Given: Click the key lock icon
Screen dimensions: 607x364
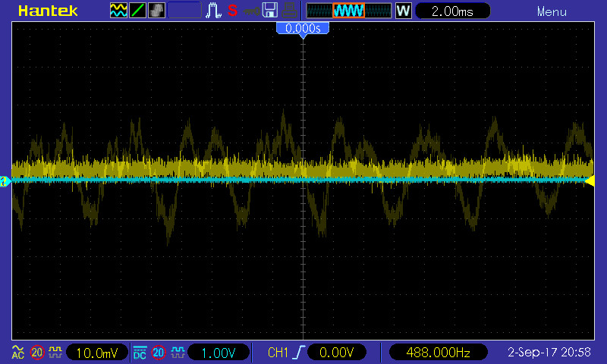Looking at the screenshot, I should (252, 11).
